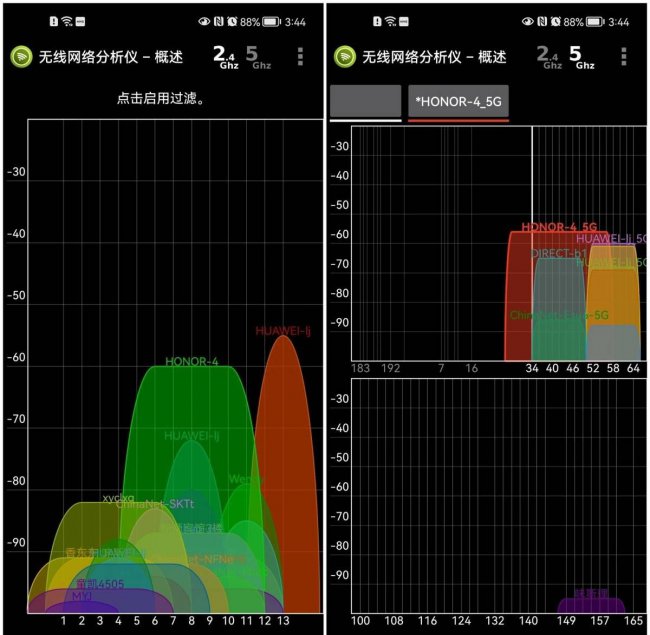Image resolution: width=650 pixels, height=635 pixels.
Task: Tap the ChinaNet-SKTt network label
Action: click(155, 504)
